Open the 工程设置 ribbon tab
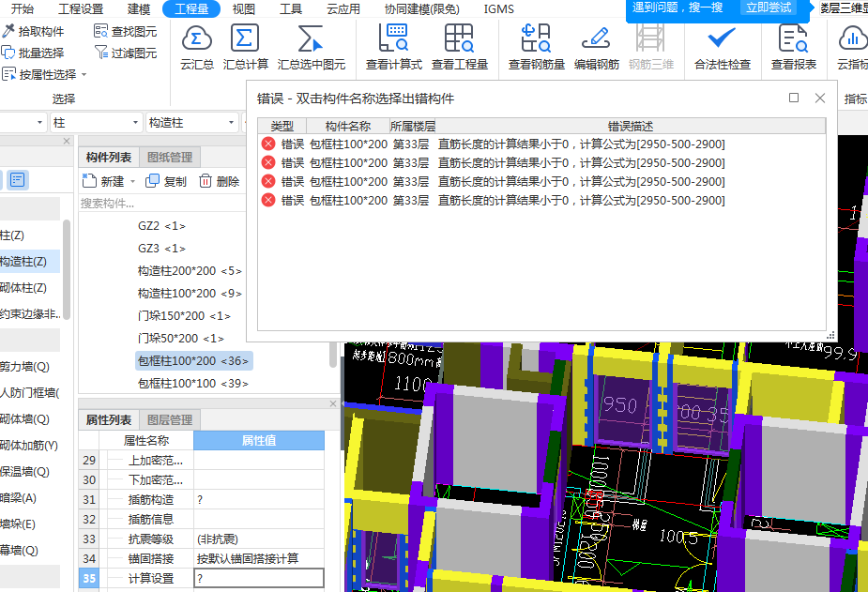 coord(81,8)
